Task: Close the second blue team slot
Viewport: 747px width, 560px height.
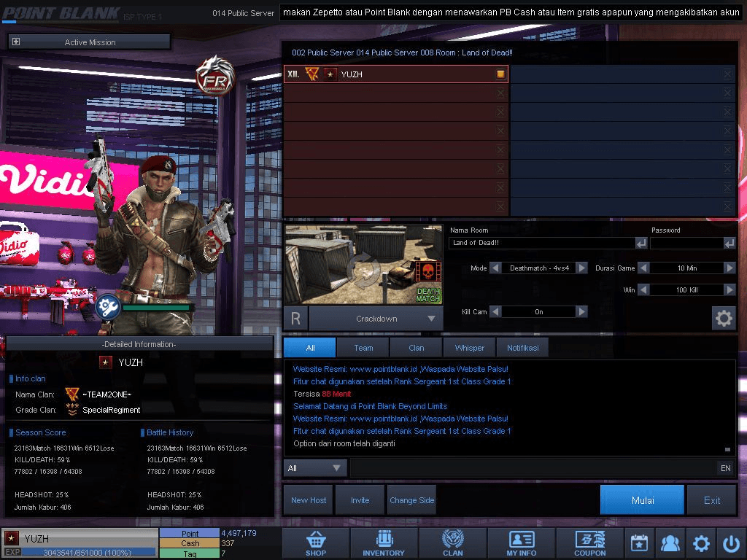Action: point(727,93)
